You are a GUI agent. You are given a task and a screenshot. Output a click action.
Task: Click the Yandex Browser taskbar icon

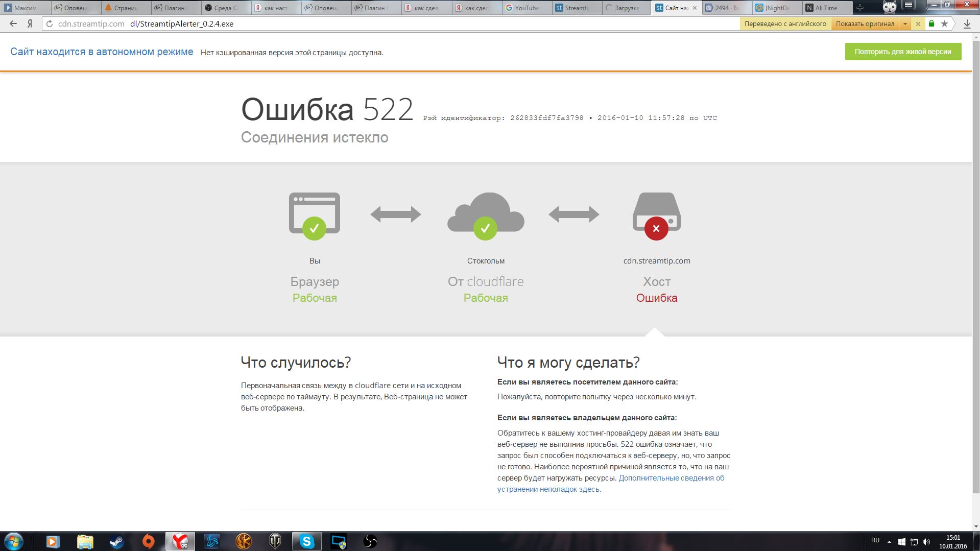point(180,541)
